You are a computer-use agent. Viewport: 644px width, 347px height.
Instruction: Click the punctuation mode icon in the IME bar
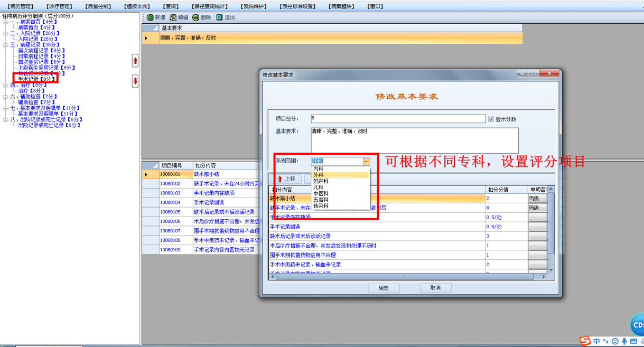coord(605,342)
